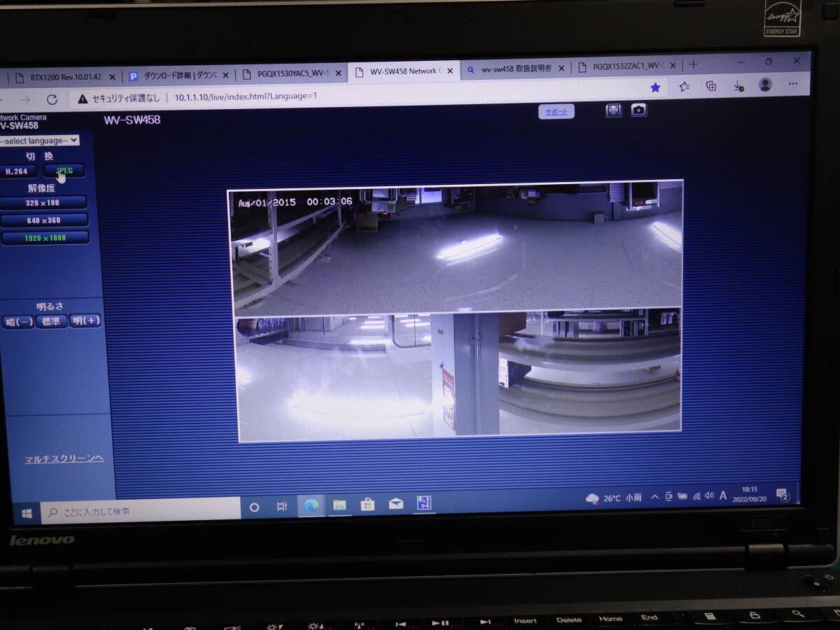Screen dimensions: 840x630
Task: Open Microsoft Store from the taskbar
Action: (367, 504)
